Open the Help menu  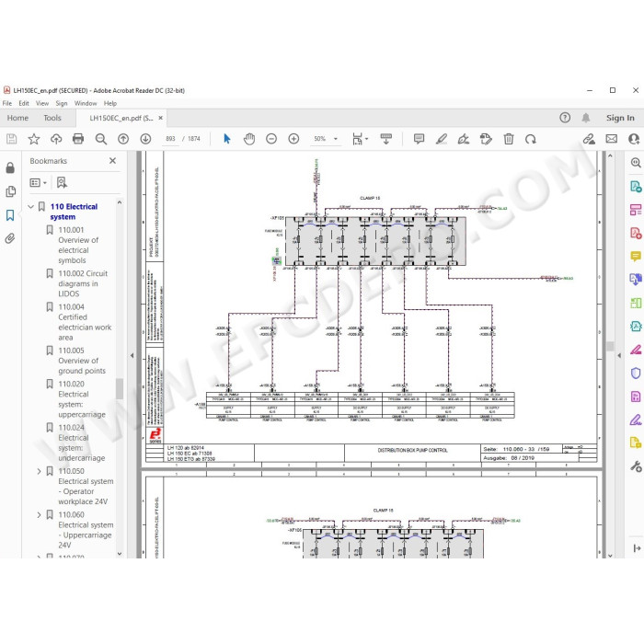110,103
